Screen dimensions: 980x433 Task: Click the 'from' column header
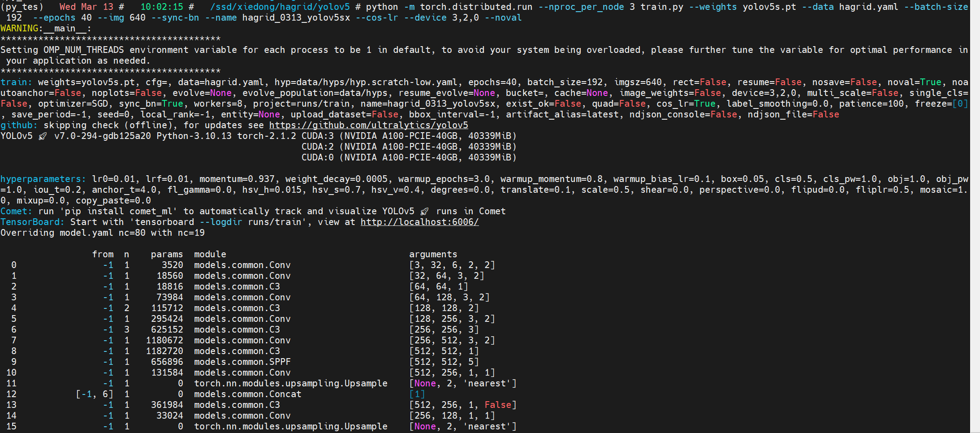click(x=103, y=254)
